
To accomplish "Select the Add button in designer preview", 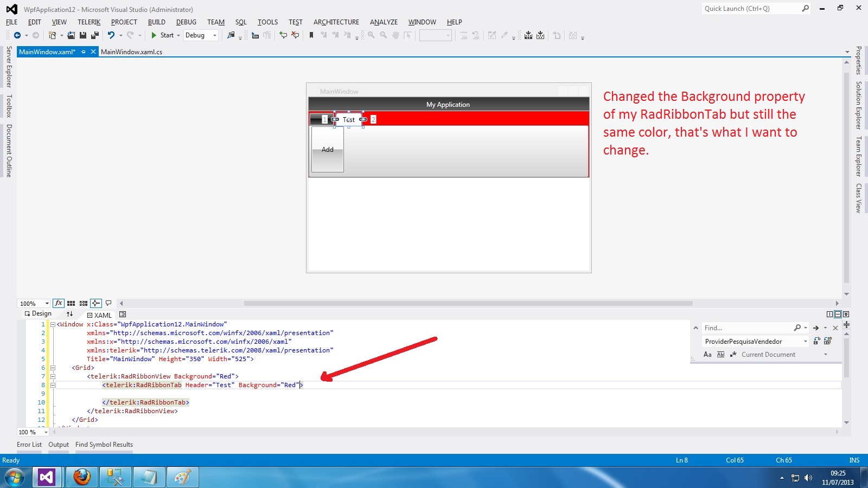I will coord(328,150).
